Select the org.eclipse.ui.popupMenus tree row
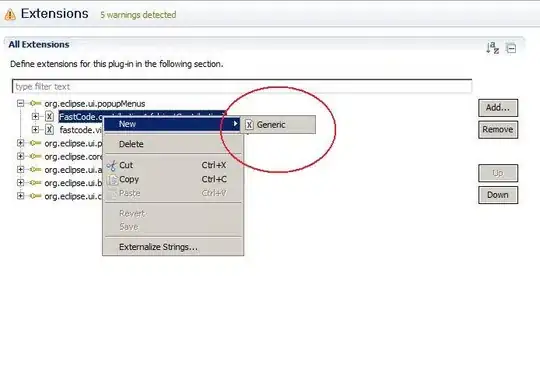Viewport: 540px width, 380px height. pyautogui.click(x=95, y=103)
